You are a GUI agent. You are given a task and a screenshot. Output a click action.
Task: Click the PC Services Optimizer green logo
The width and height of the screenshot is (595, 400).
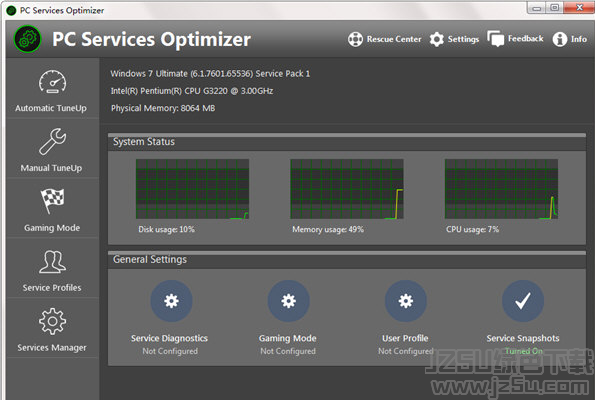27,39
